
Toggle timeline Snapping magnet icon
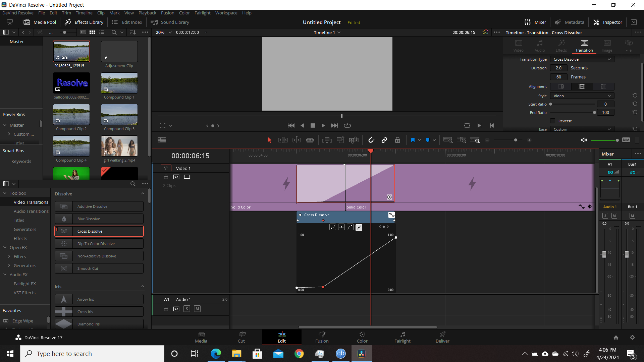[371, 140]
